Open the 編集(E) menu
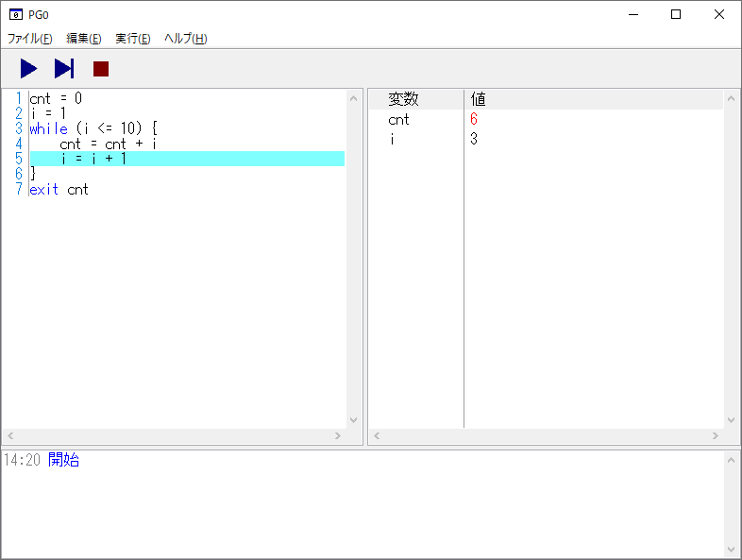Image resolution: width=742 pixels, height=560 pixels. (84, 39)
